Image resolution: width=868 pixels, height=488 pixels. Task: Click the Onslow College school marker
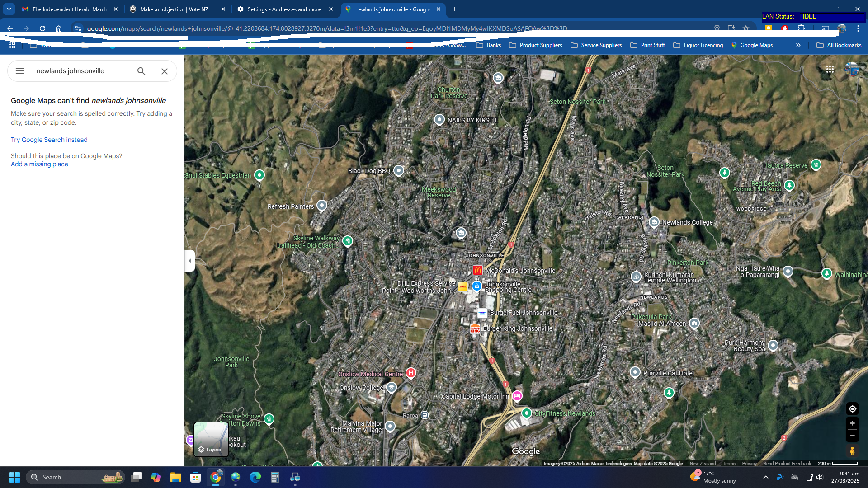pyautogui.click(x=392, y=387)
